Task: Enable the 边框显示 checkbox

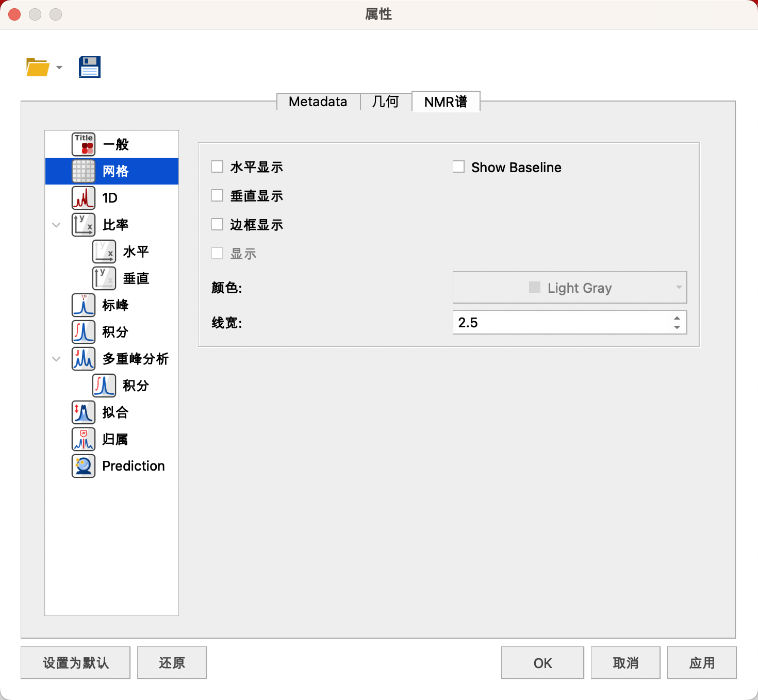Action: click(x=217, y=224)
